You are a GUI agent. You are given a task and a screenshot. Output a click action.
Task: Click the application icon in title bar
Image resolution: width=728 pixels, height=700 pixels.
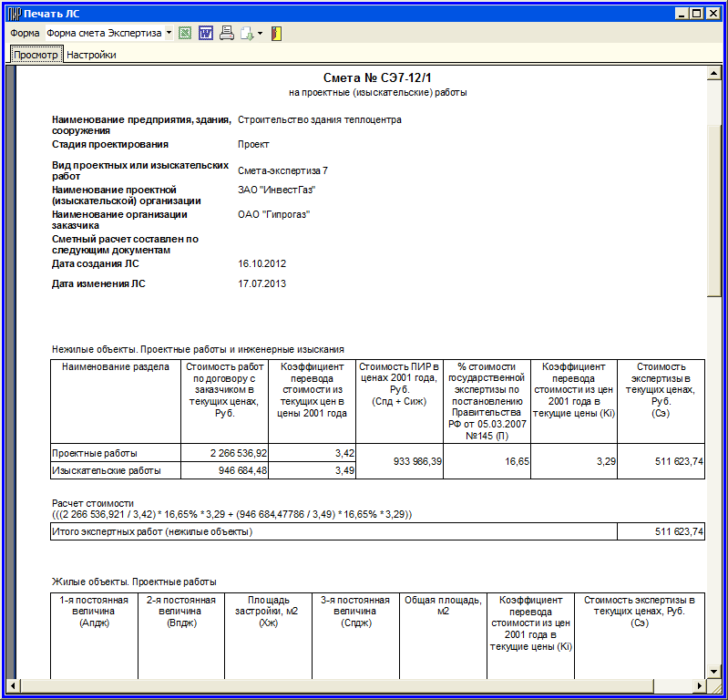14,14
